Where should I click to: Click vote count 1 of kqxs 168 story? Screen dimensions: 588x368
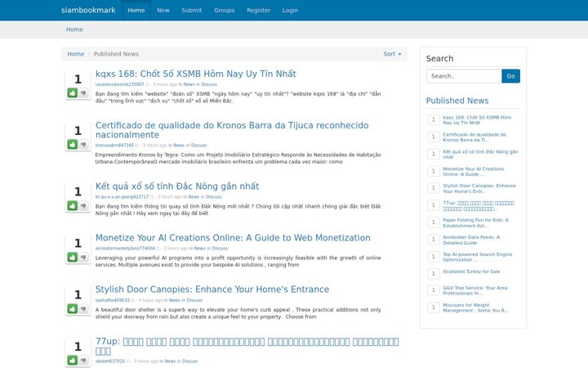click(x=78, y=79)
